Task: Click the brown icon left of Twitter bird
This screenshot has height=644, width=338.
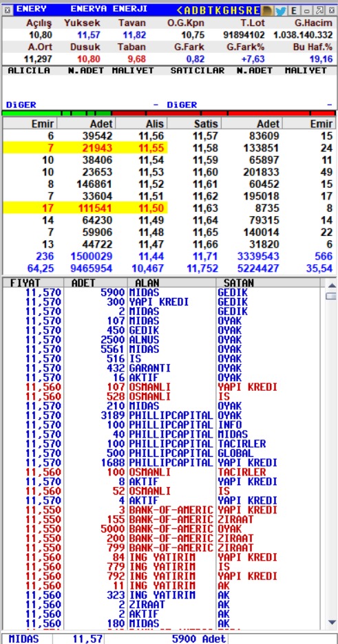Action: point(267,10)
